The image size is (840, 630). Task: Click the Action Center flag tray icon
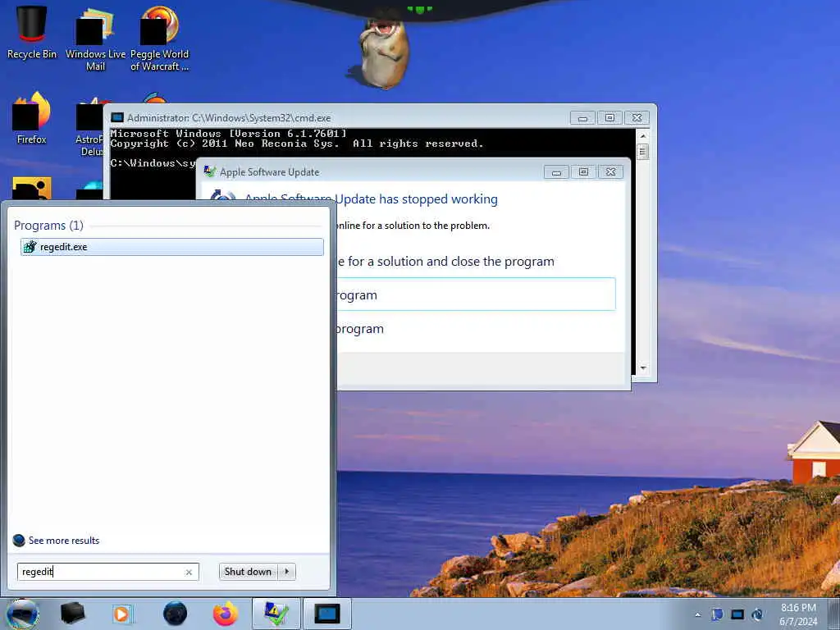(717, 614)
